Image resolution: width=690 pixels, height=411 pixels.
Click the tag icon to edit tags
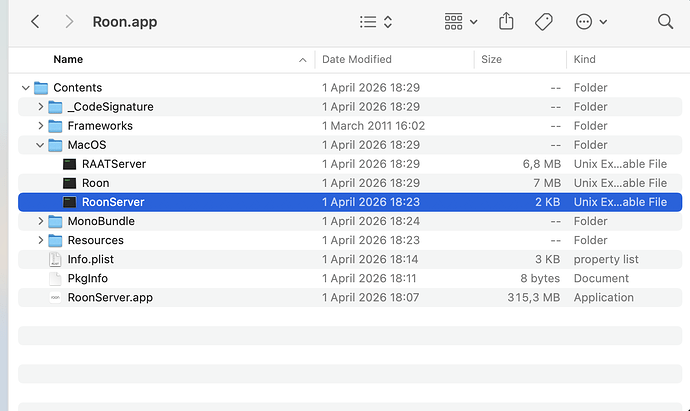(x=543, y=22)
